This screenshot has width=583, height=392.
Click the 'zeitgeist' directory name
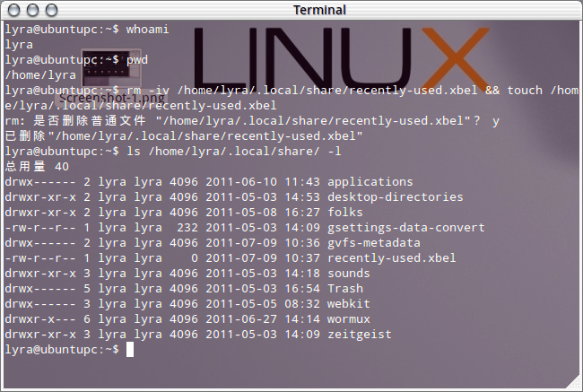coord(359,335)
